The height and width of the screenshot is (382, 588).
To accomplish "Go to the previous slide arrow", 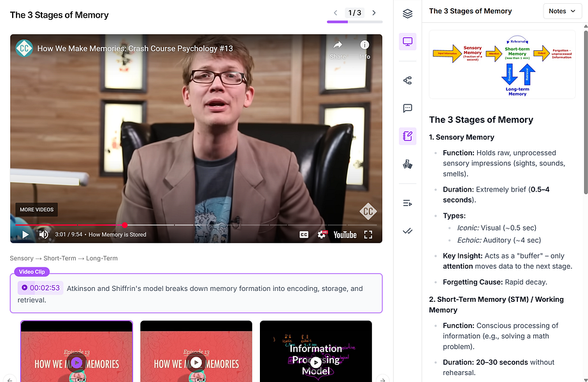I will [x=335, y=13].
